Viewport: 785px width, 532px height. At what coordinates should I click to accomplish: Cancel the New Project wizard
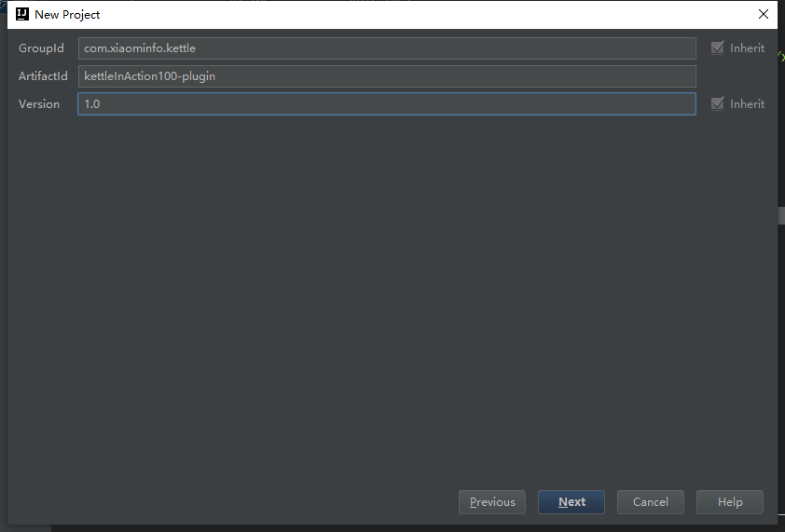click(x=651, y=502)
